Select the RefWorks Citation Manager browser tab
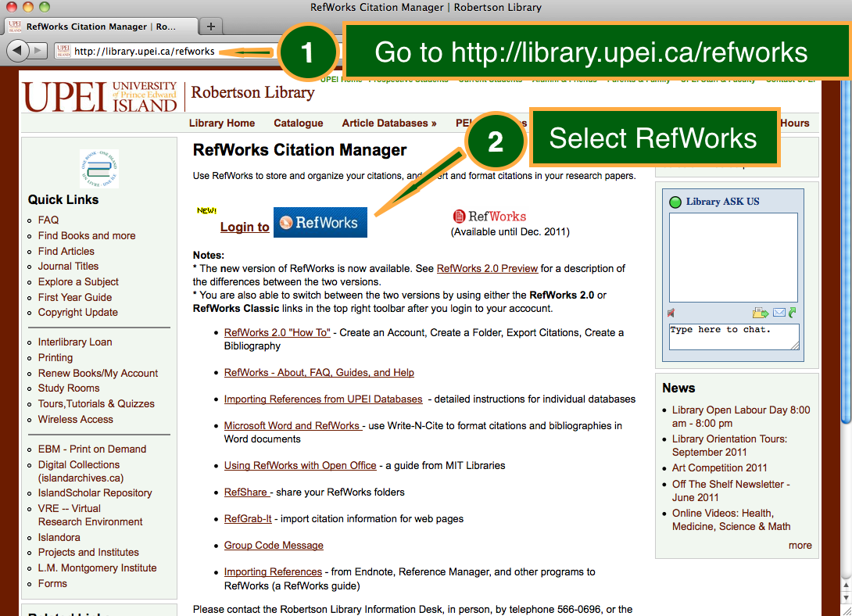 pyautogui.click(x=101, y=26)
